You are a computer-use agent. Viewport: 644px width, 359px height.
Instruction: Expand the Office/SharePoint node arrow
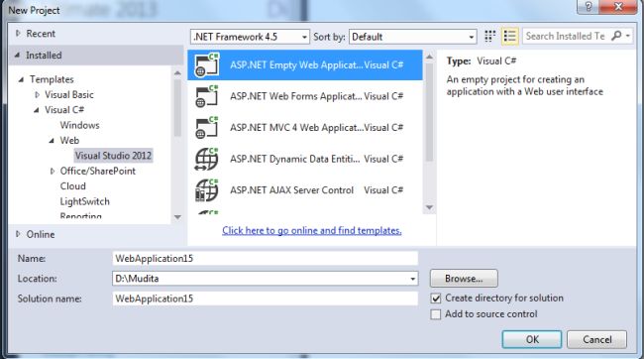click(x=53, y=171)
